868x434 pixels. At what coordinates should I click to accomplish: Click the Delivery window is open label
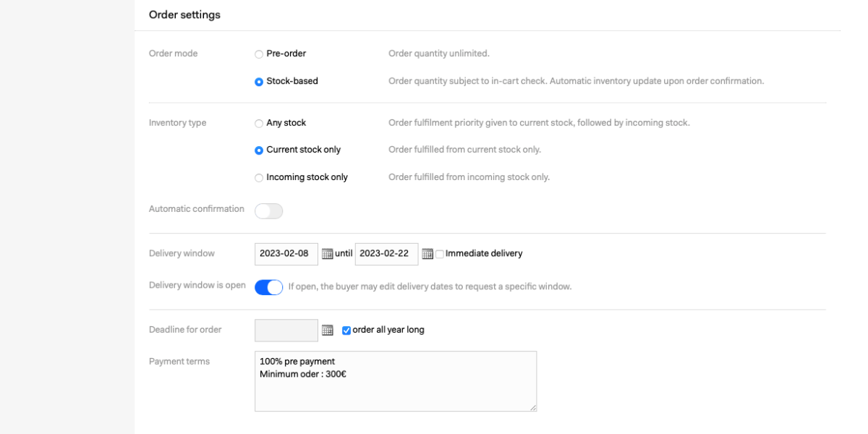pyautogui.click(x=197, y=285)
